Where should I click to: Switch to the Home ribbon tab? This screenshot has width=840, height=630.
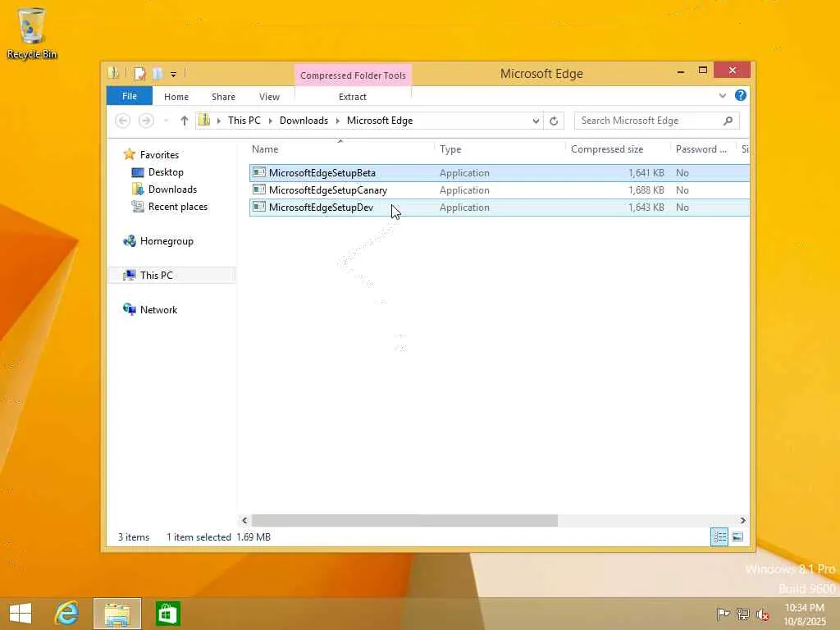[176, 97]
